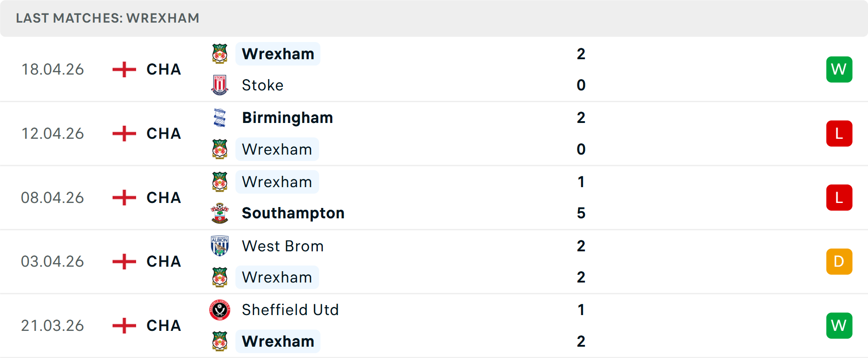Click the Last Matches: Wrexham header
This screenshot has height=358, width=868.
click(x=108, y=18)
